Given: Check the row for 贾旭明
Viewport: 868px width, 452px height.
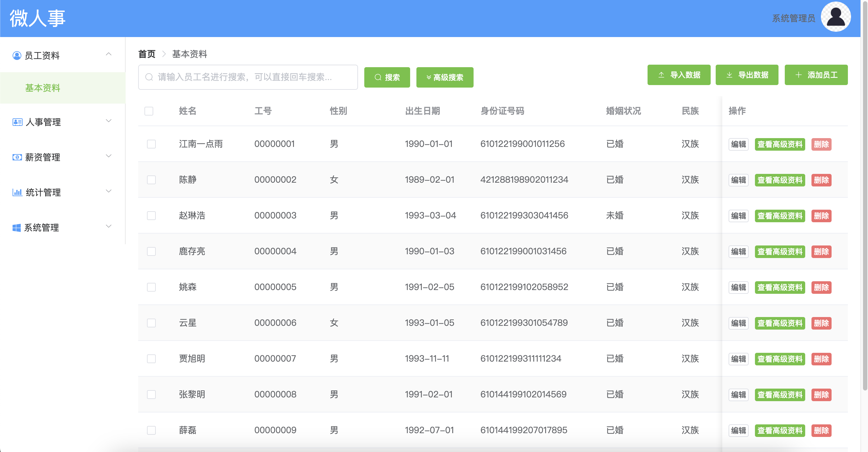Looking at the screenshot, I should pyautogui.click(x=151, y=359).
